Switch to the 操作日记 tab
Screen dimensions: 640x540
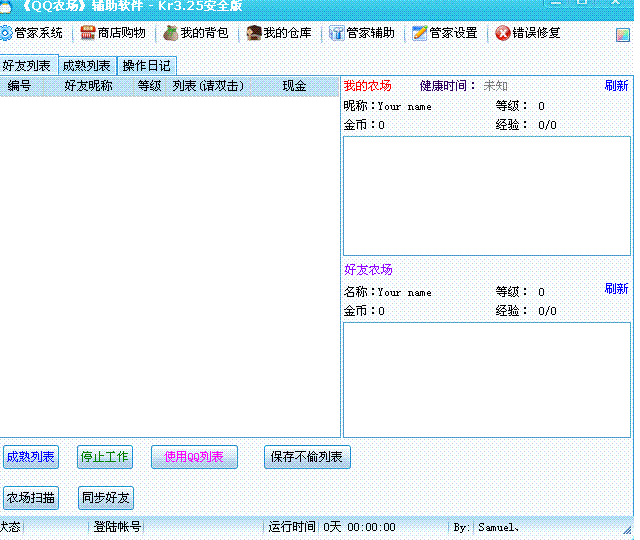(147, 66)
